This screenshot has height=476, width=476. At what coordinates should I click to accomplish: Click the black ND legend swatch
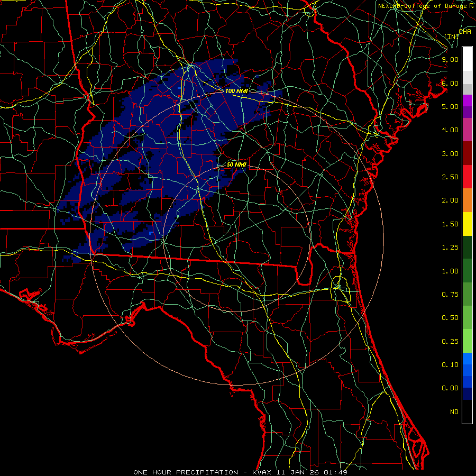click(x=467, y=411)
